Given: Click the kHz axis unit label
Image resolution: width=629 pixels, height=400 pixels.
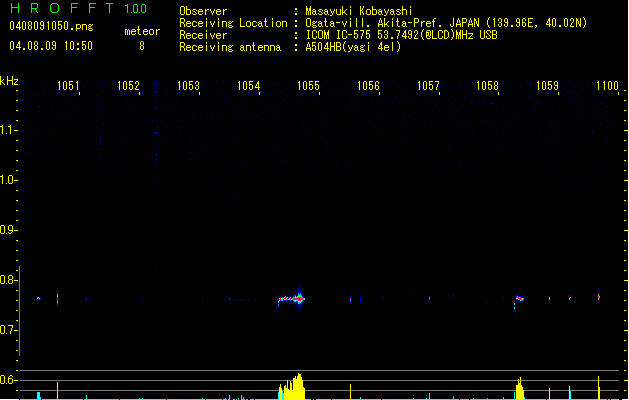Looking at the screenshot, I should [9, 81].
